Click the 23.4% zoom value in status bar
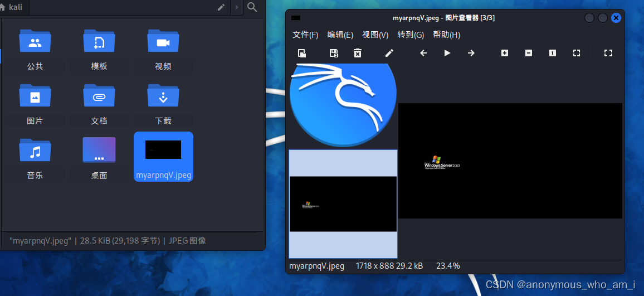Image resolution: width=644 pixels, height=296 pixels. pos(448,266)
